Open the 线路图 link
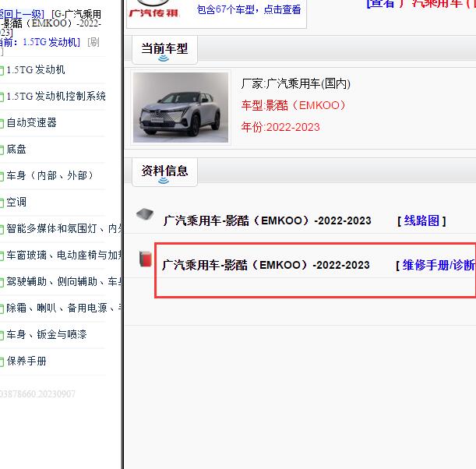 tap(421, 220)
